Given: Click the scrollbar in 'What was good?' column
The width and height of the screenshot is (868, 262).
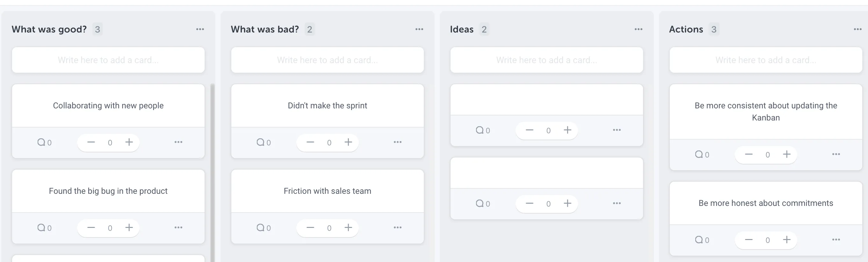Looking at the screenshot, I should click(212, 169).
